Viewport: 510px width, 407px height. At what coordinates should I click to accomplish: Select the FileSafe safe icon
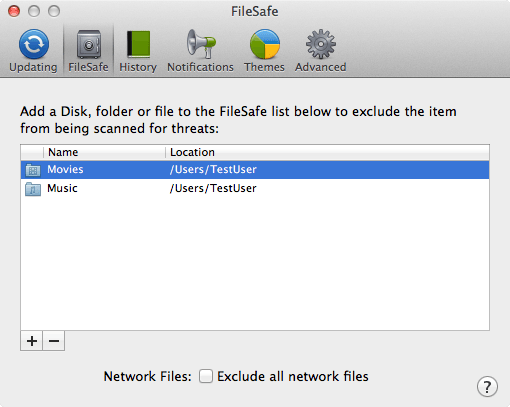[x=89, y=44]
